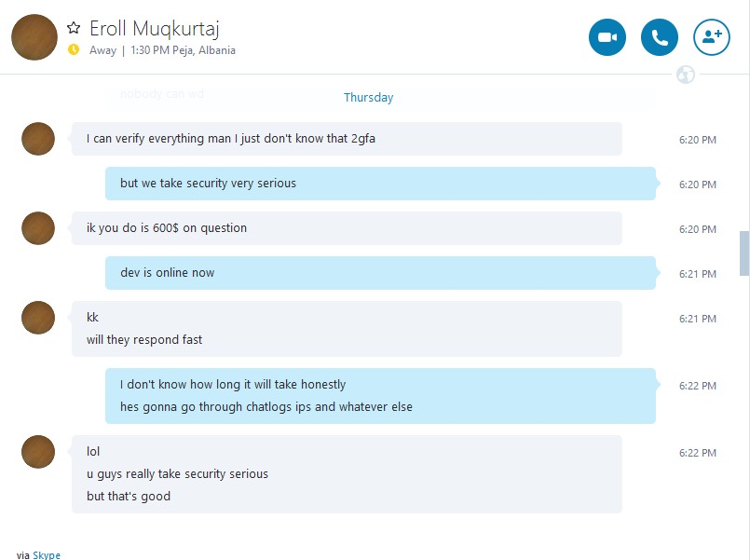Click the conversation scrollbar thumb
750x560 pixels.
(x=744, y=253)
